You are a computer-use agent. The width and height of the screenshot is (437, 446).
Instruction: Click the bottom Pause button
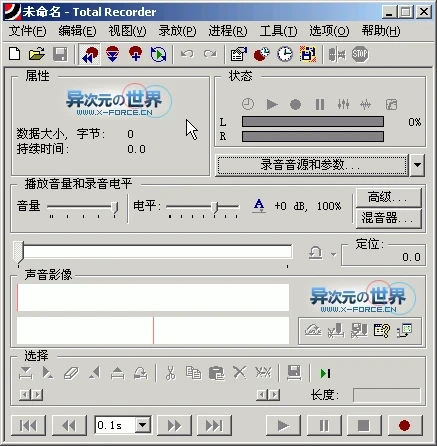(324, 425)
